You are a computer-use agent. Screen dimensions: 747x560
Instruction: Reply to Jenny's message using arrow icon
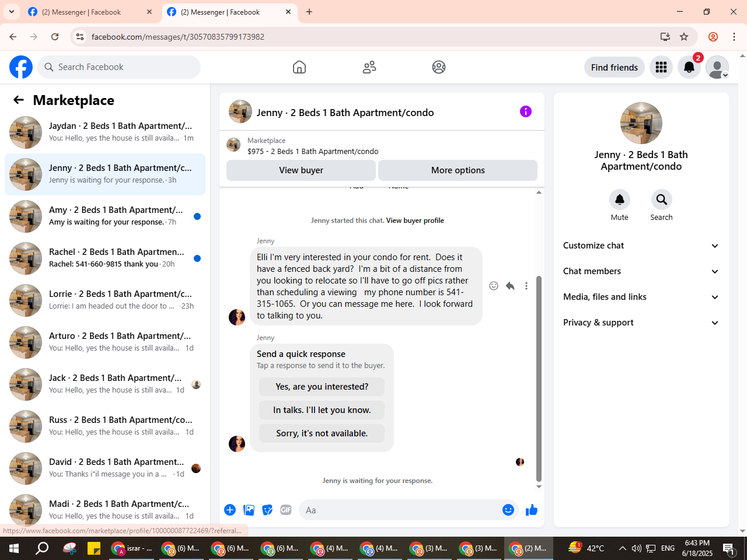pos(510,286)
